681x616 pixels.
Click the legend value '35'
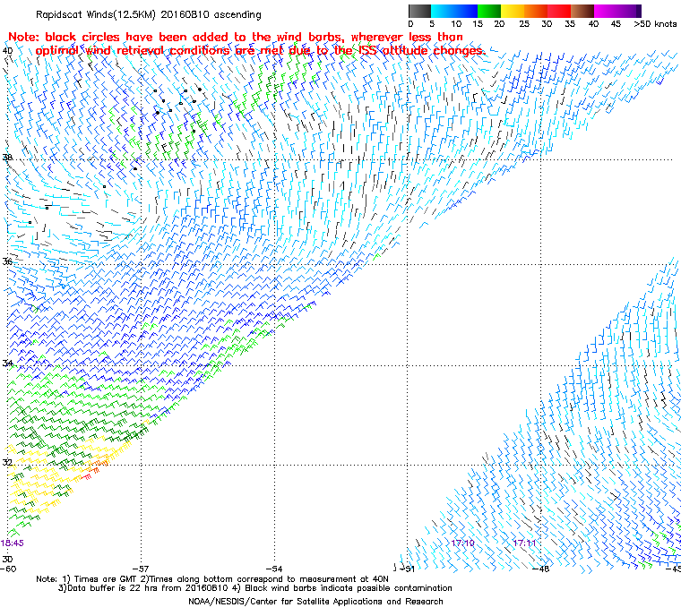click(x=570, y=24)
